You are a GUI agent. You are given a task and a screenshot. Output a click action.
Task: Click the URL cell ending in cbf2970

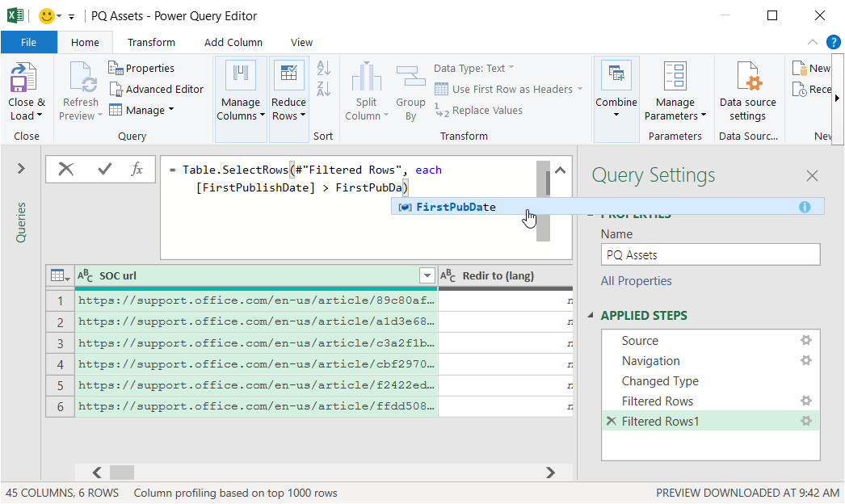[257, 363]
